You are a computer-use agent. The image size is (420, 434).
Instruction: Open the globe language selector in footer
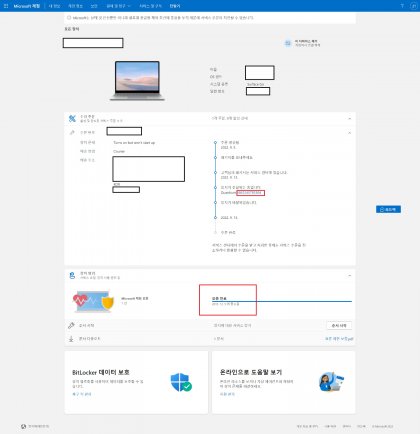(23, 426)
